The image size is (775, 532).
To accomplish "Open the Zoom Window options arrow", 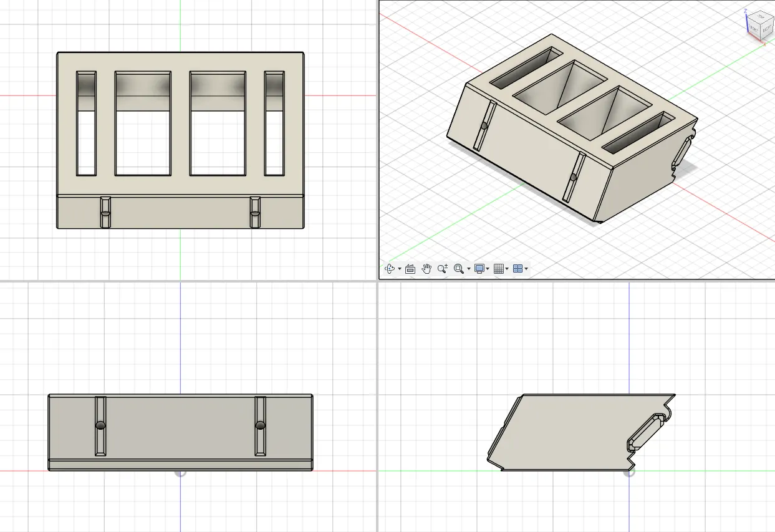I will [x=469, y=269].
